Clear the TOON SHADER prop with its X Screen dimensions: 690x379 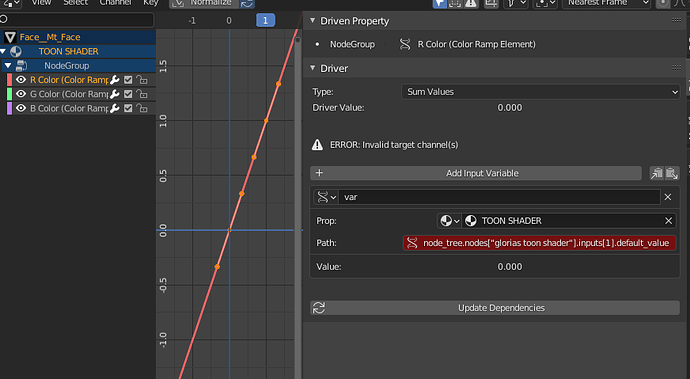(x=668, y=221)
